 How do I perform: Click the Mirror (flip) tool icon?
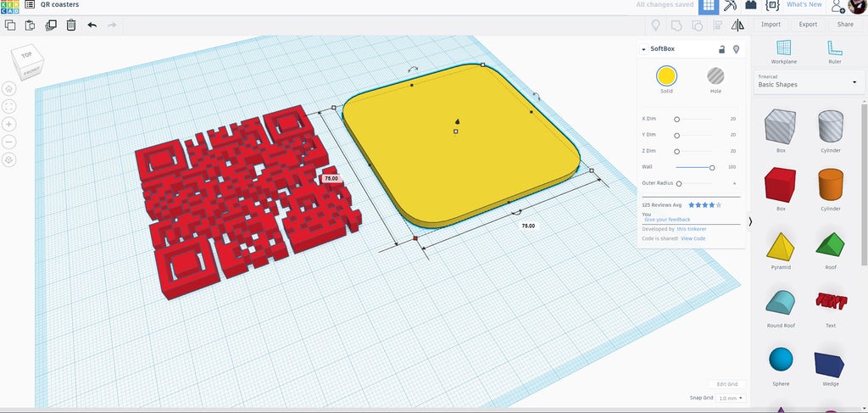[738, 25]
